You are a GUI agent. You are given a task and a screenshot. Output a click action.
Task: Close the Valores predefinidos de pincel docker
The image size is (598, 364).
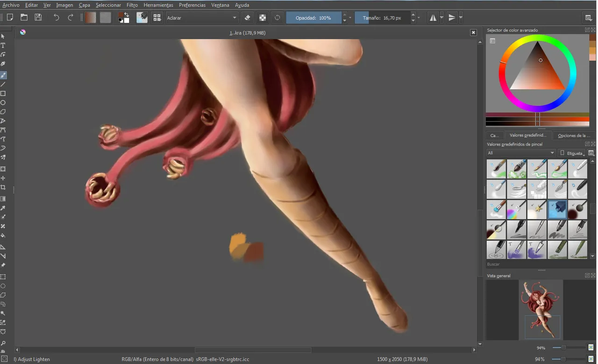(x=593, y=144)
